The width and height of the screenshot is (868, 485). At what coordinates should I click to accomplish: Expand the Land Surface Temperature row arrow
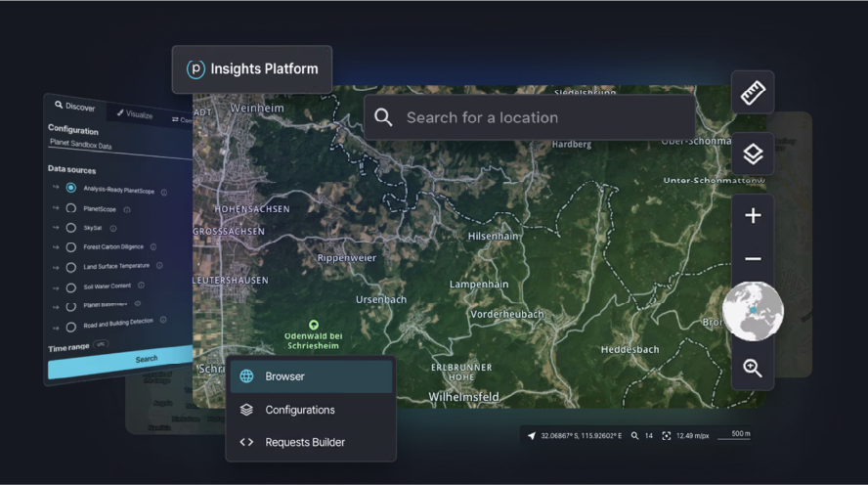tap(56, 267)
